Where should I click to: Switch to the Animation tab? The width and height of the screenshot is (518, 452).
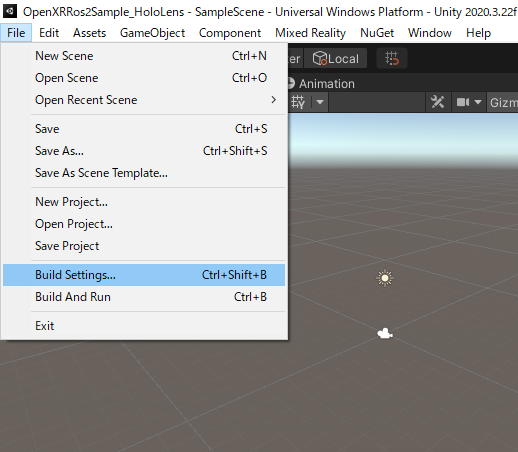click(x=321, y=83)
